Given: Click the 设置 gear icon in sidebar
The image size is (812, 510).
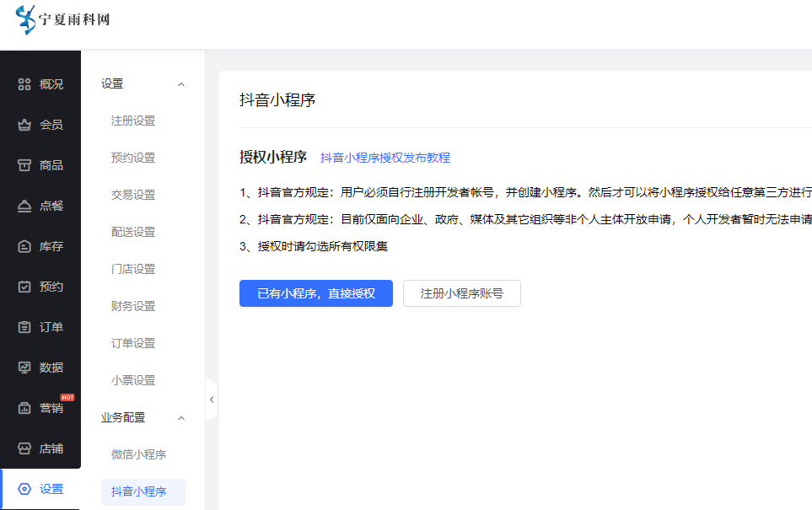Looking at the screenshot, I should (x=24, y=489).
